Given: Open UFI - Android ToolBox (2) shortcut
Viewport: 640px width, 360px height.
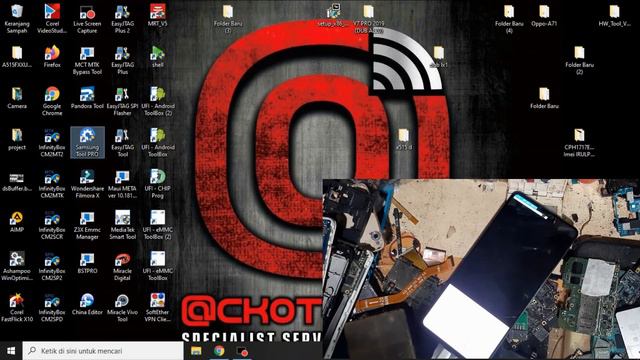Looking at the screenshot, I should tap(158, 101).
